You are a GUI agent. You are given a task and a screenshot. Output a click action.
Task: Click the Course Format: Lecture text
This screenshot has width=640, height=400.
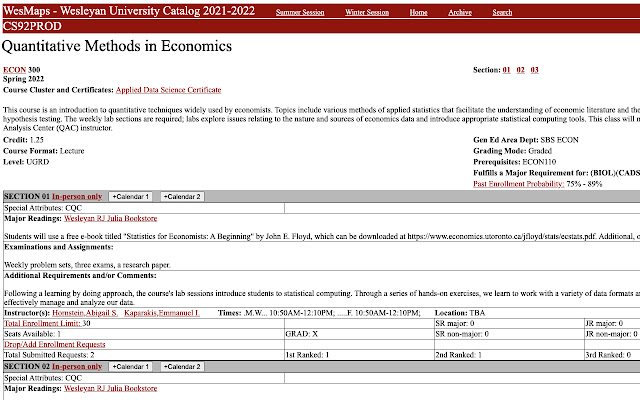tap(44, 151)
